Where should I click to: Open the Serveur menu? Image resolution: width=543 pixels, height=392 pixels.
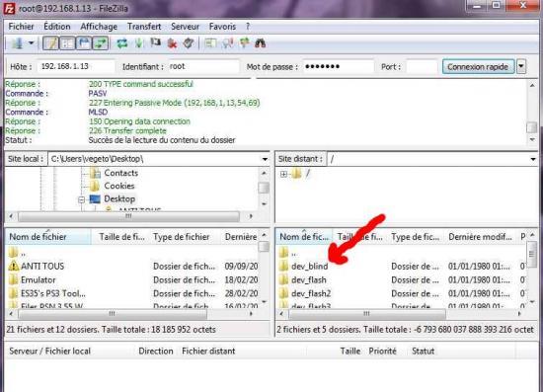(185, 27)
